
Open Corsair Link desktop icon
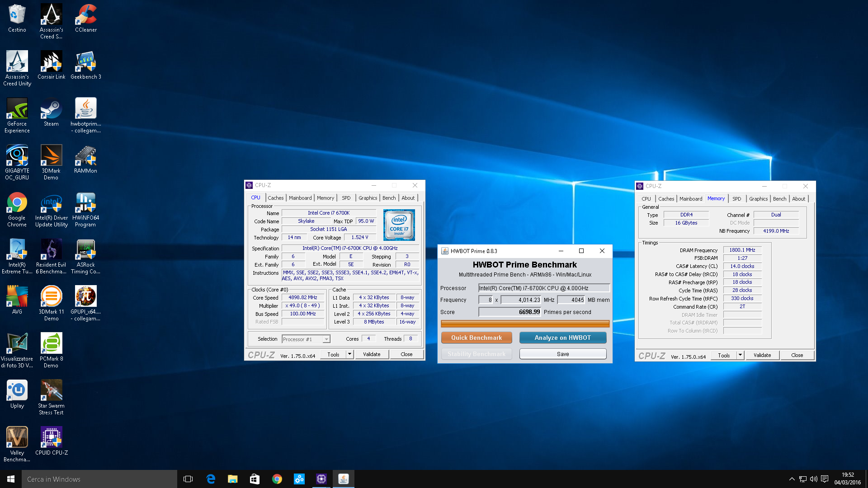coord(51,65)
